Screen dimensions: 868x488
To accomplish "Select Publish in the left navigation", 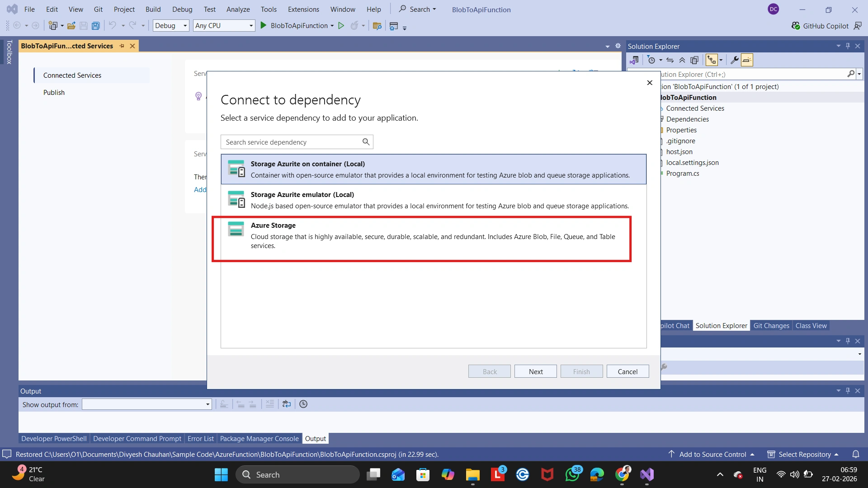I will tap(54, 93).
